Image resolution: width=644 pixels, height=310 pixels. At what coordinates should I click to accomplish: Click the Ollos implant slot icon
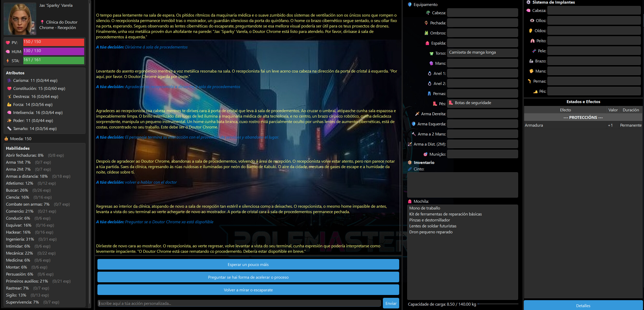pyautogui.click(x=532, y=20)
